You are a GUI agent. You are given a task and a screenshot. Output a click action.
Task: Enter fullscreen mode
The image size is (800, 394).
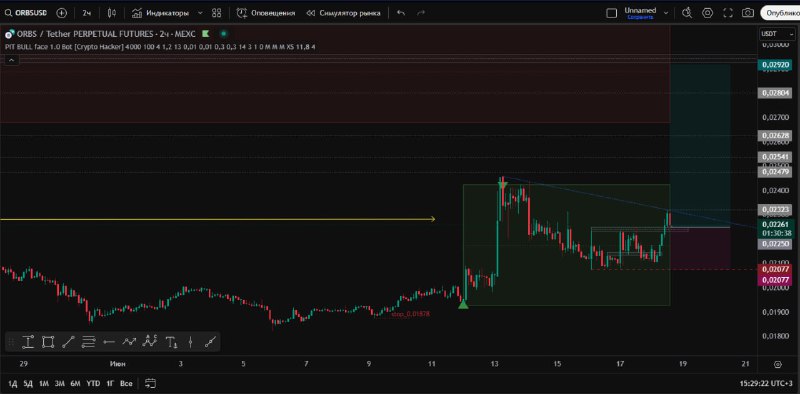[728, 13]
